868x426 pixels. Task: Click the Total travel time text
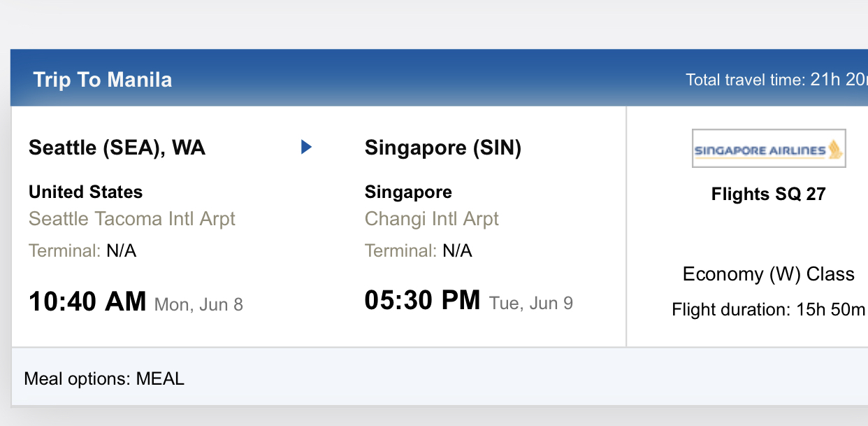point(776,80)
